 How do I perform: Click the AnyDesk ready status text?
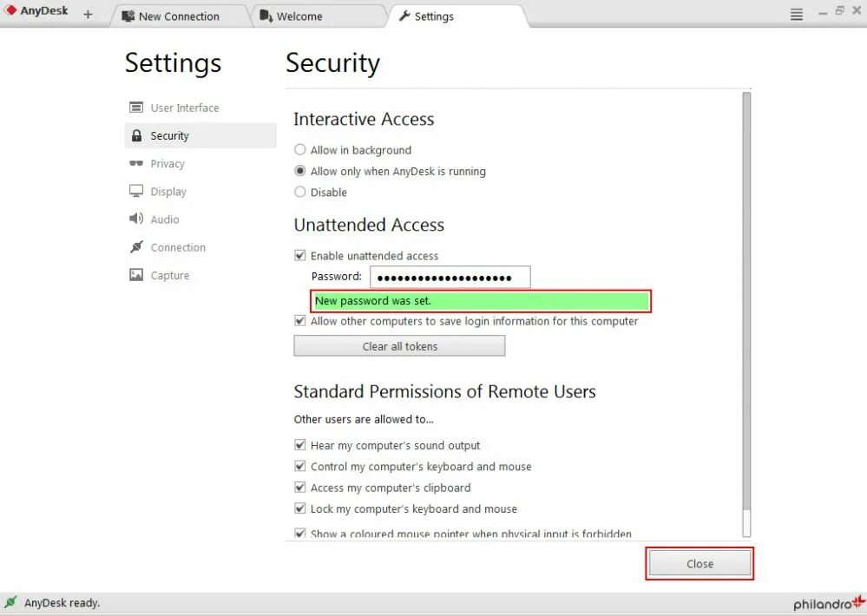[x=62, y=602]
